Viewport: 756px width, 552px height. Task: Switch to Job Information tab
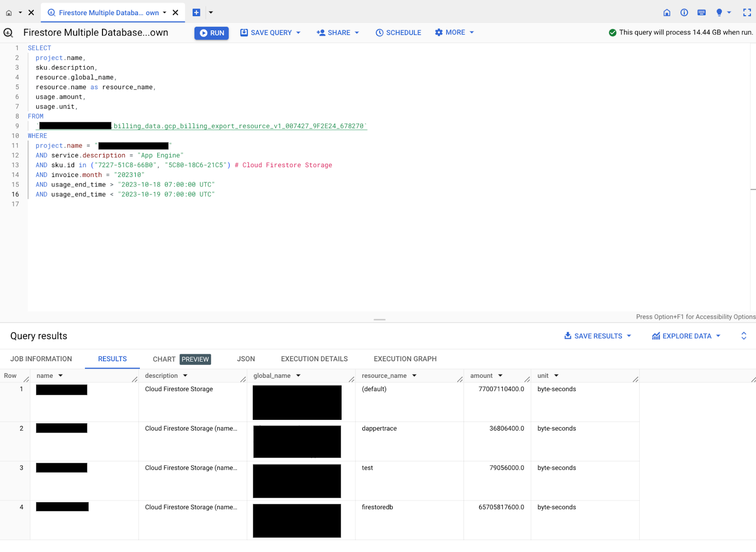click(x=41, y=359)
